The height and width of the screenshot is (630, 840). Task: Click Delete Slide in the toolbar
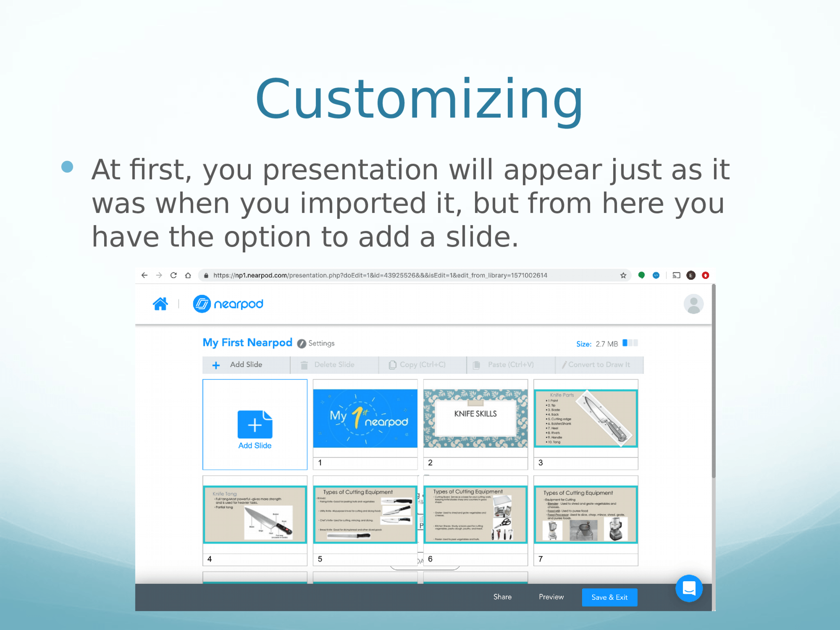(x=334, y=365)
